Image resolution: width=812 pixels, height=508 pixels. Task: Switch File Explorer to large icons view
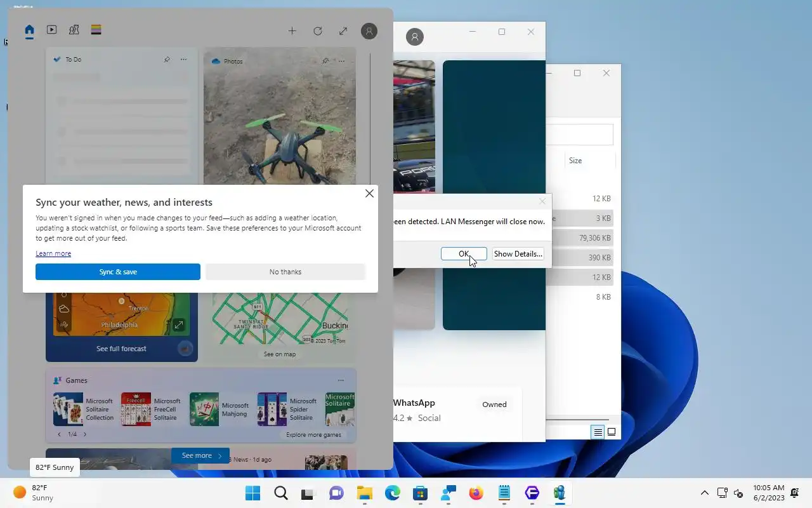(612, 432)
